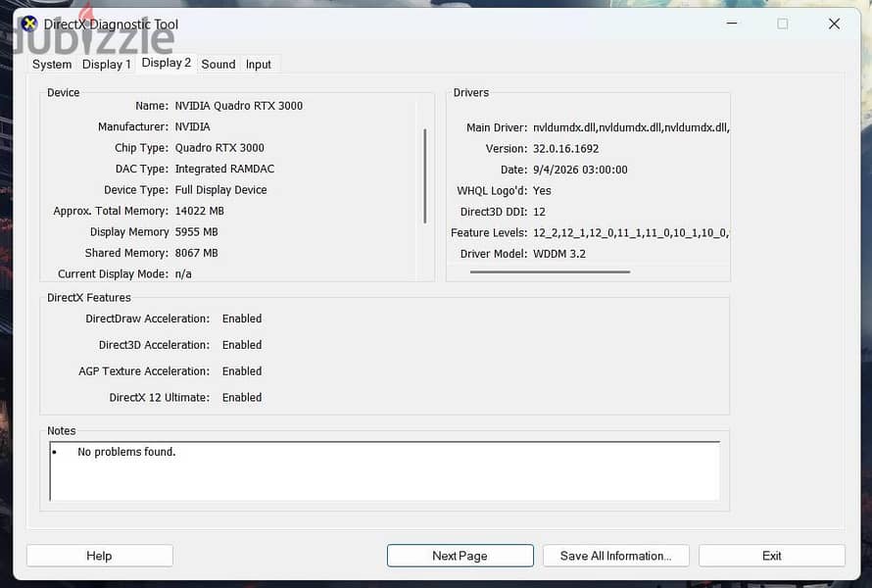Select the Display 2 tab
This screenshot has width=872, height=588.
tap(167, 63)
